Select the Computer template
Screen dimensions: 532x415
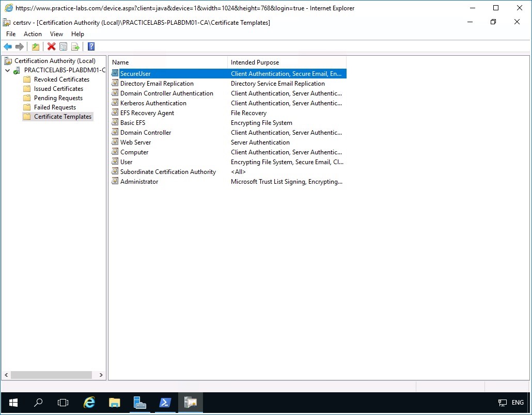coord(134,152)
